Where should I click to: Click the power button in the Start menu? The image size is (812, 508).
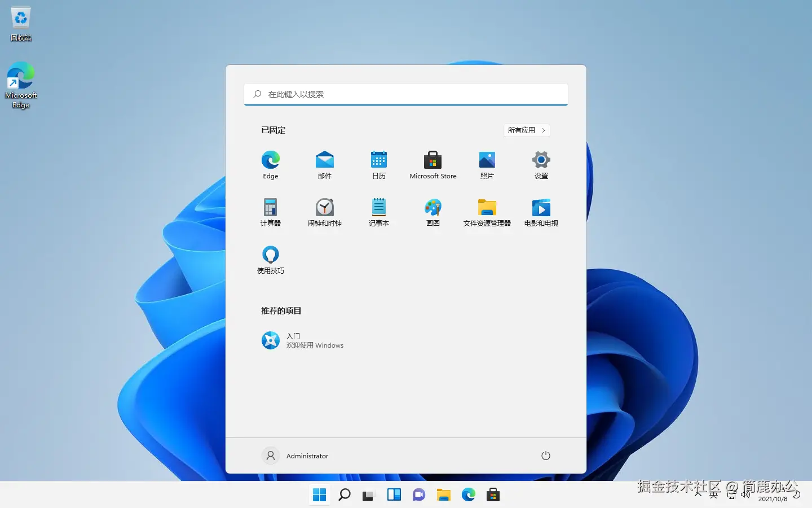545,456
